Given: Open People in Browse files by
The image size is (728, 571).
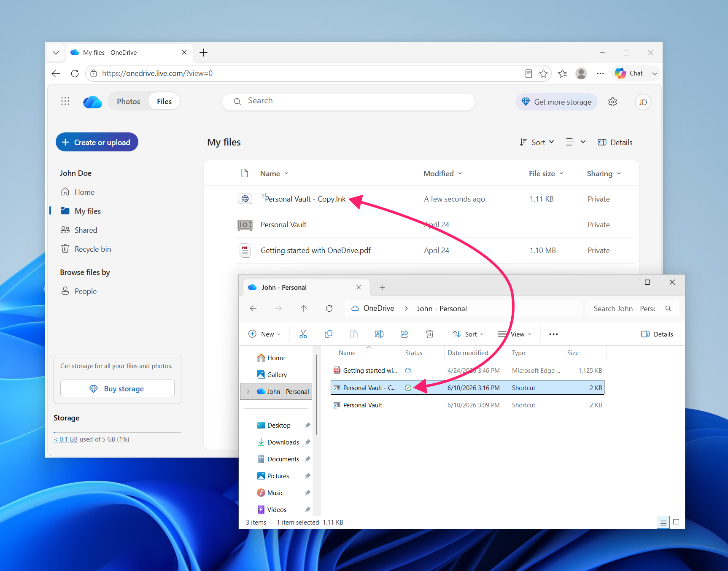Looking at the screenshot, I should pos(79,291).
